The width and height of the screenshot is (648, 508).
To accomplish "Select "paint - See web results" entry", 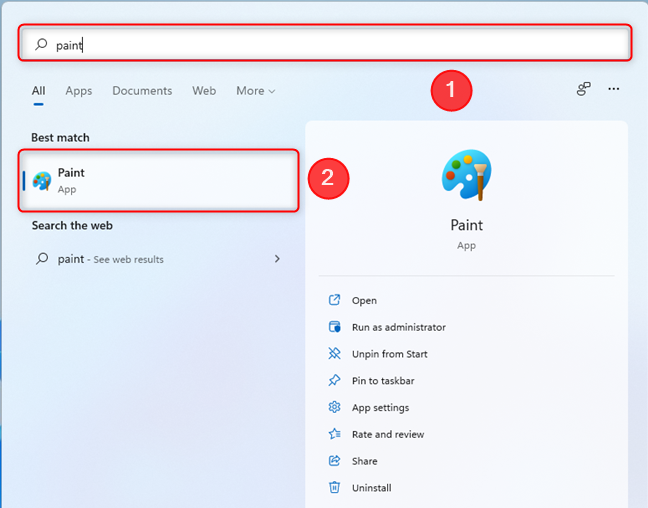I will coord(159,259).
